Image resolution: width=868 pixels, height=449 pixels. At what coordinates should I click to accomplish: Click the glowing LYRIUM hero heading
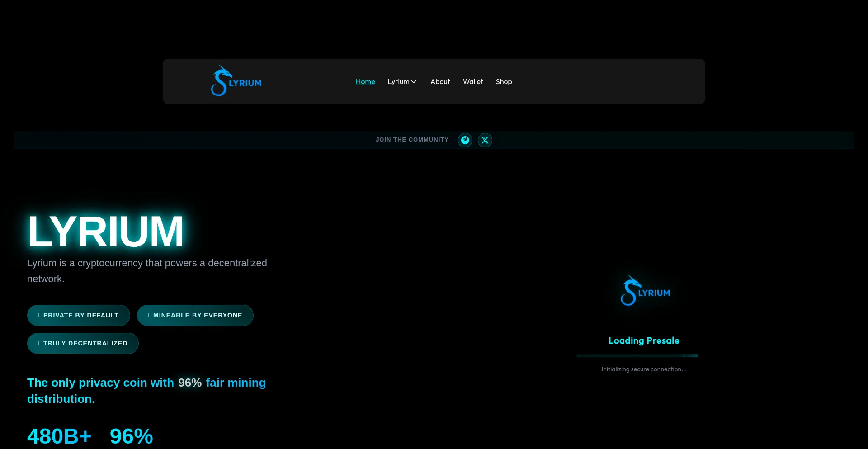coord(106,232)
